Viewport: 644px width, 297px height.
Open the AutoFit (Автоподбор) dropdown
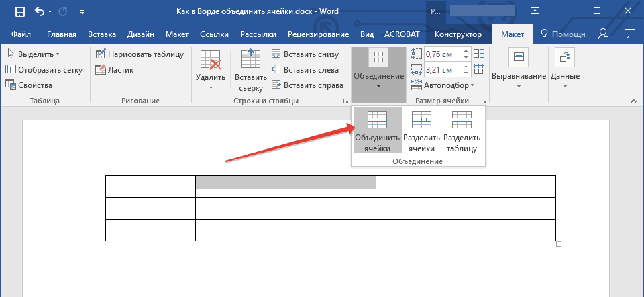click(448, 85)
